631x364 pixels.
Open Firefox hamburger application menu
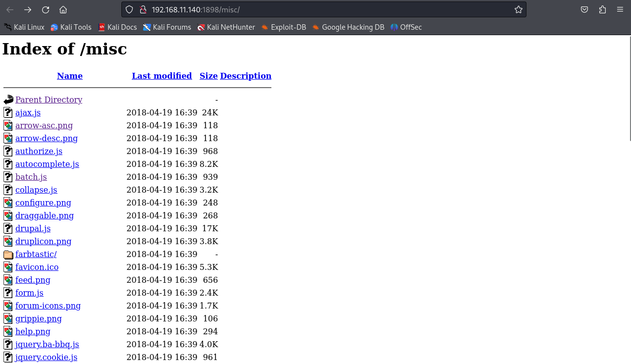click(620, 9)
